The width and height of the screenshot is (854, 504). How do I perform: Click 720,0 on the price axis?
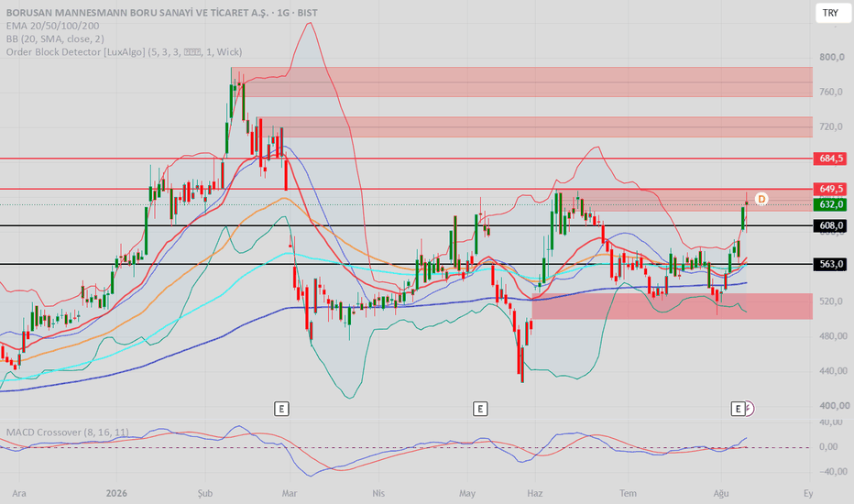(x=832, y=127)
